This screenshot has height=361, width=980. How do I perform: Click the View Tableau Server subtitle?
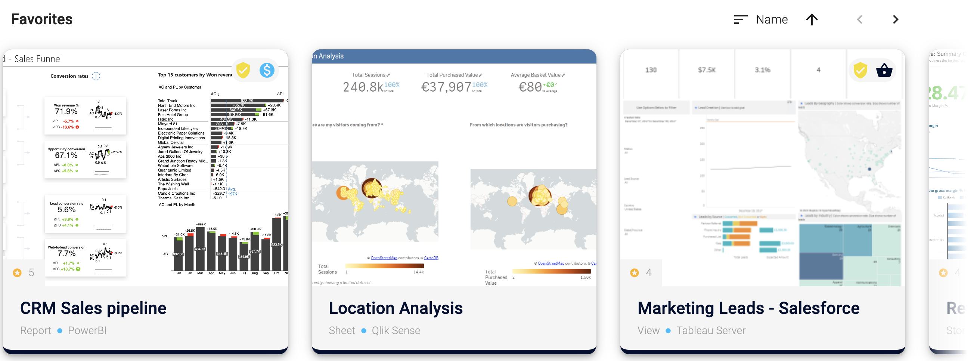click(691, 330)
